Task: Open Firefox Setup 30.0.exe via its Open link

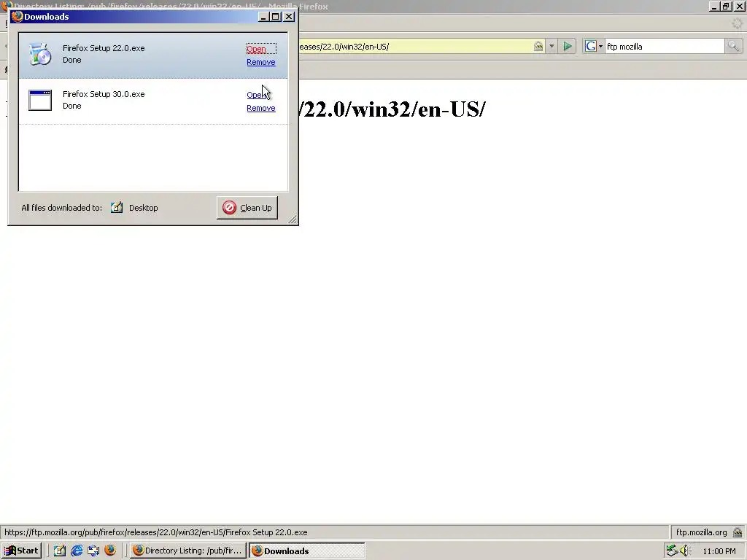Action: [x=256, y=95]
